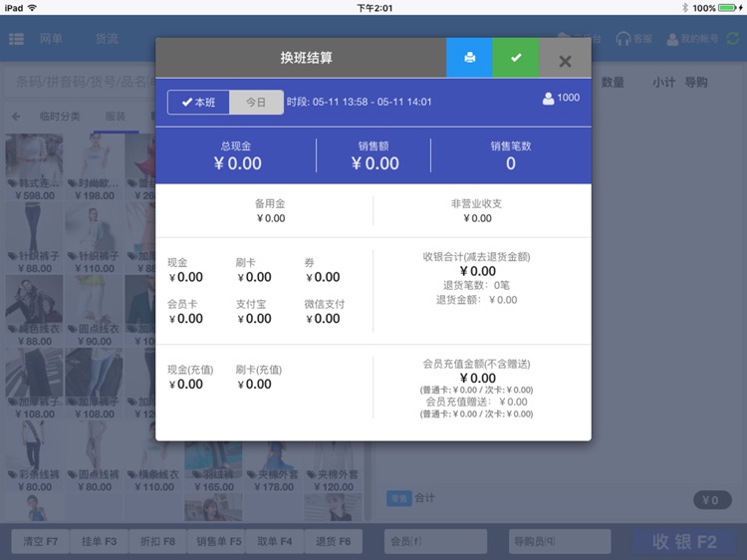Screen dimensions: 747x560
Task: Select the 圆点线衣 product at ¥90.00
Action: 95,311
